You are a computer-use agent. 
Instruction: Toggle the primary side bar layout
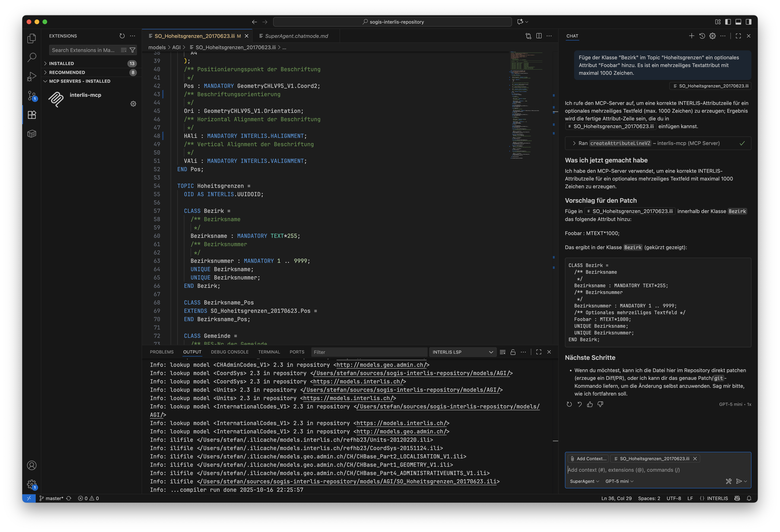pos(728,22)
